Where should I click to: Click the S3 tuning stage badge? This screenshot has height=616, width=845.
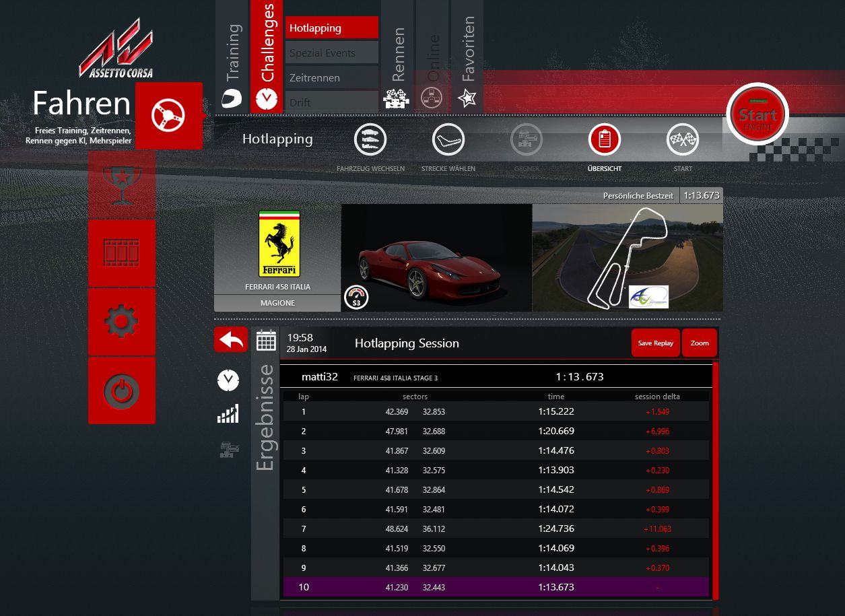tap(357, 298)
